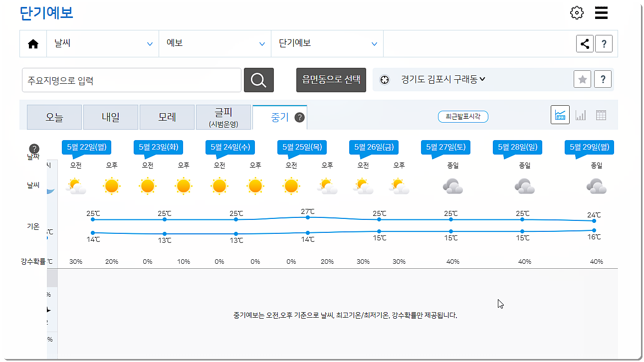The height and width of the screenshot is (362, 644).
Task: Click sunny icon for 5월 24일 오후
Action: [x=255, y=186]
